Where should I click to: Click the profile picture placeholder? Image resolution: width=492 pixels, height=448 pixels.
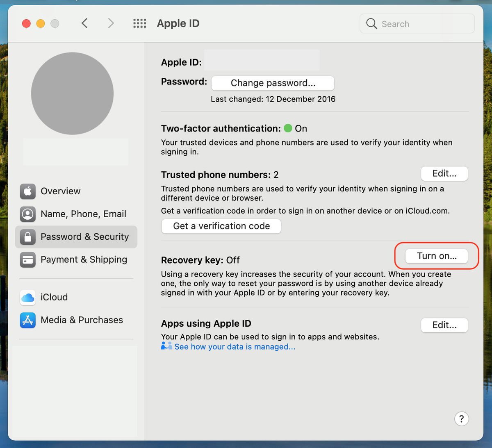coord(72,93)
